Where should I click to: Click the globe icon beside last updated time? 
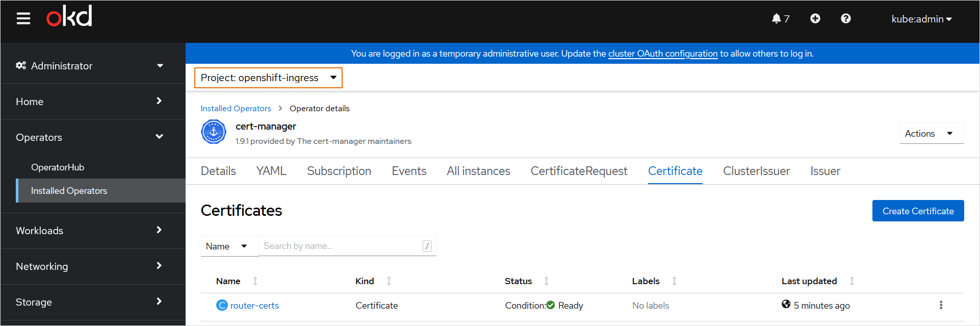tap(786, 305)
